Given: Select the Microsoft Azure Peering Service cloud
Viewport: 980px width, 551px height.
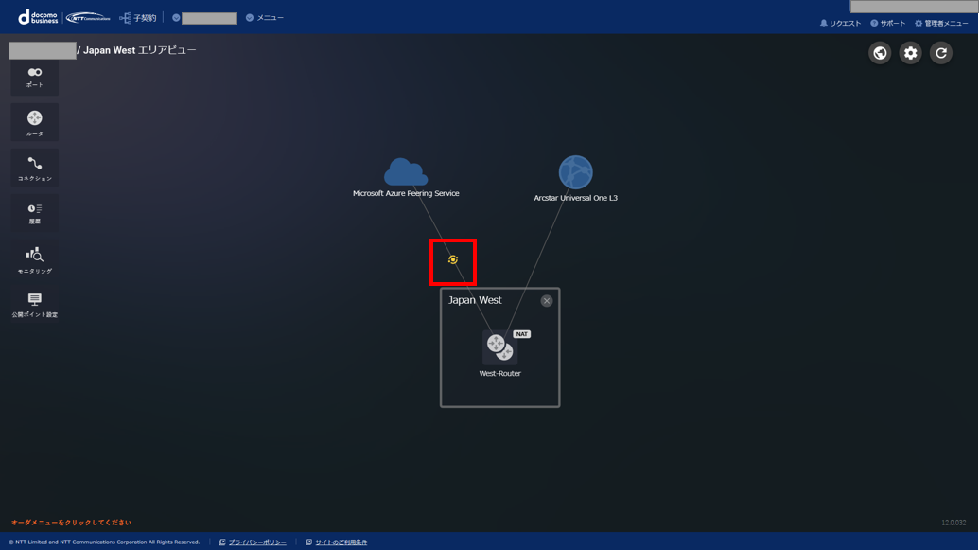Looking at the screenshot, I should click(406, 172).
